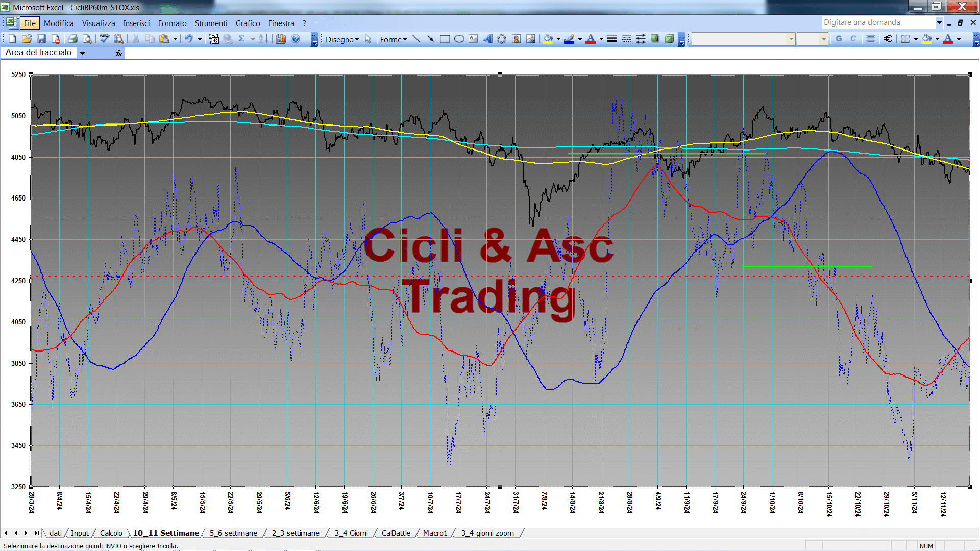Open the font size combo box
Image resolution: width=980 pixels, height=551 pixels.
click(812, 39)
